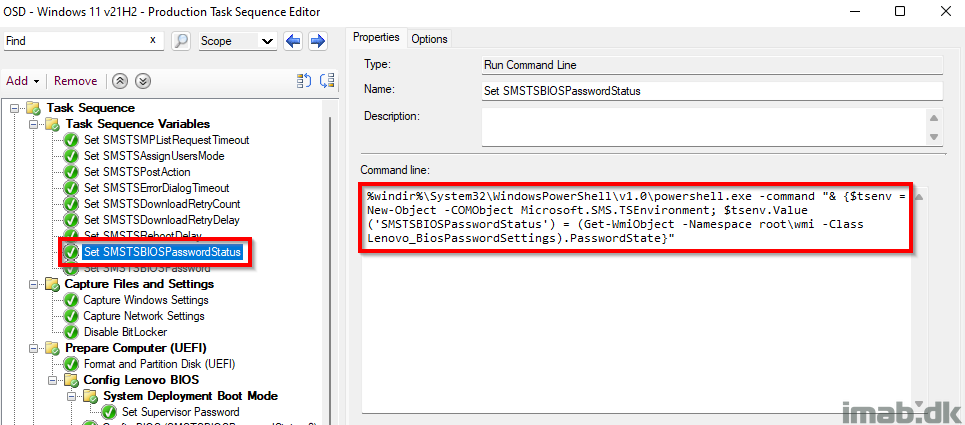
Task: Click the blue right arrow find-next button
Action: pos(317,41)
